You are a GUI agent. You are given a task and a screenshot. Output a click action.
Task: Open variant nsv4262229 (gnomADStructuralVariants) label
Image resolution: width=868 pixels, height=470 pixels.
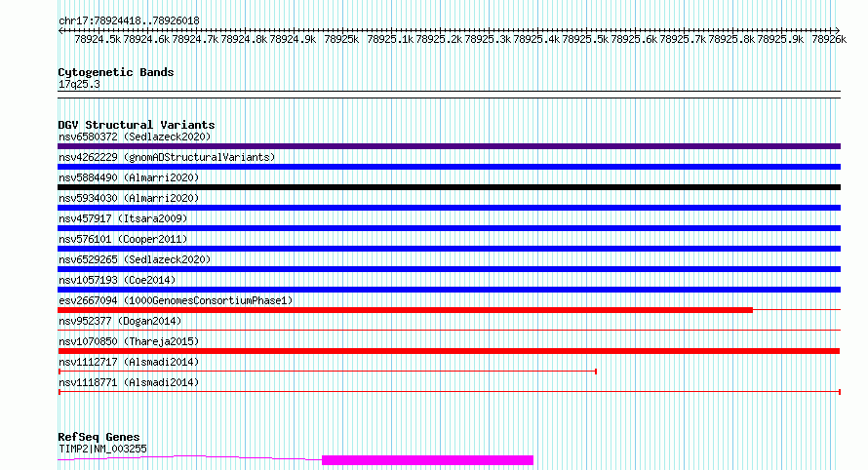tap(167, 157)
